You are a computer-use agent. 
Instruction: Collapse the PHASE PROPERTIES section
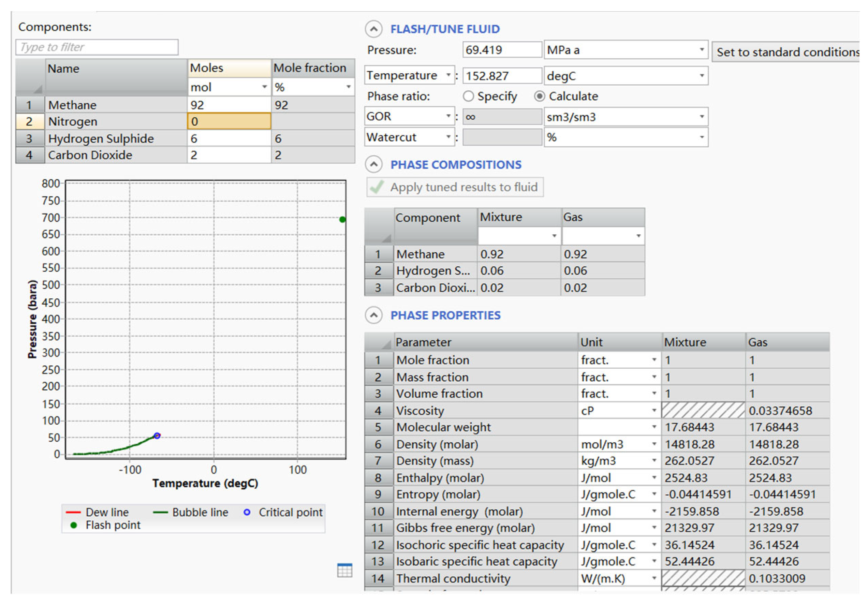tap(373, 315)
